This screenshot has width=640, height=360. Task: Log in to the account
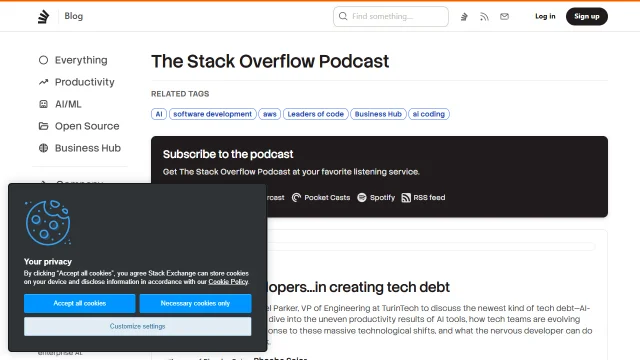click(x=545, y=16)
